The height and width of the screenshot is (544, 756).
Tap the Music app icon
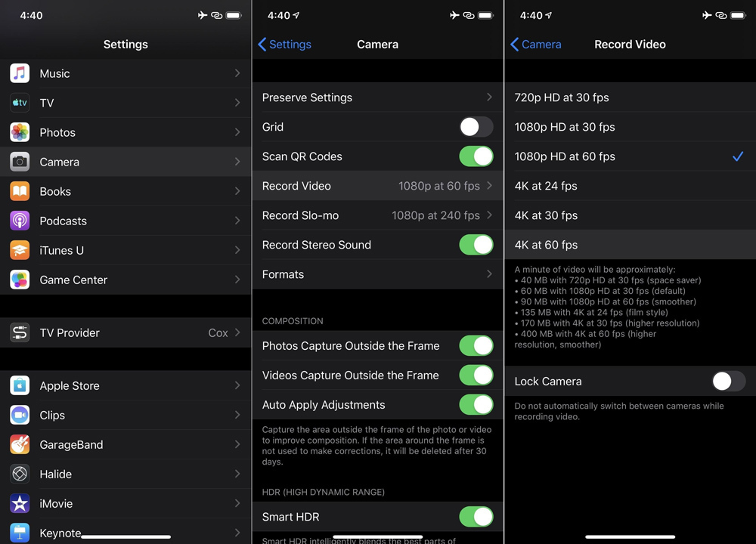point(20,73)
